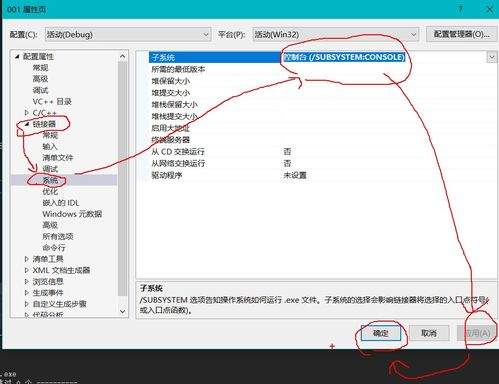
Task: Select the 链接器 tree item label
Action: tap(44, 124)
